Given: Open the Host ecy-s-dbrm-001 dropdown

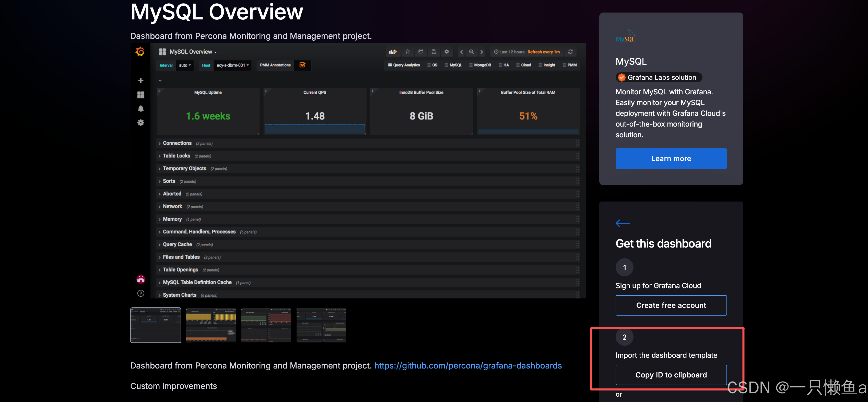Looking at the screenshot, I should coord(232,65).
